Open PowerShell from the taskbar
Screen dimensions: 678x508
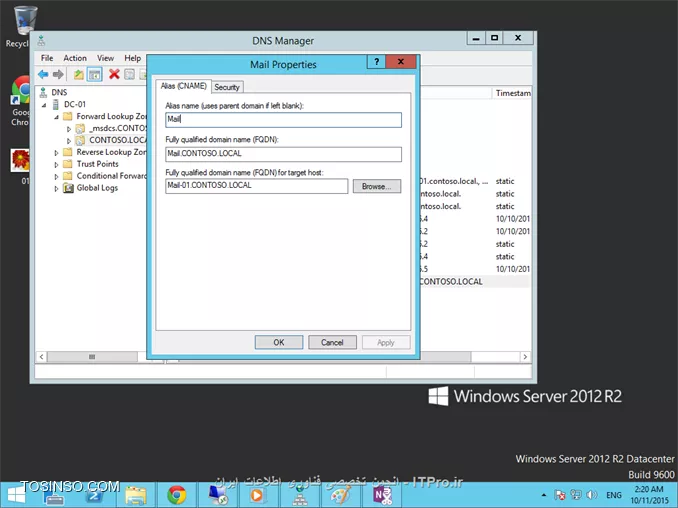click(94, 495)
